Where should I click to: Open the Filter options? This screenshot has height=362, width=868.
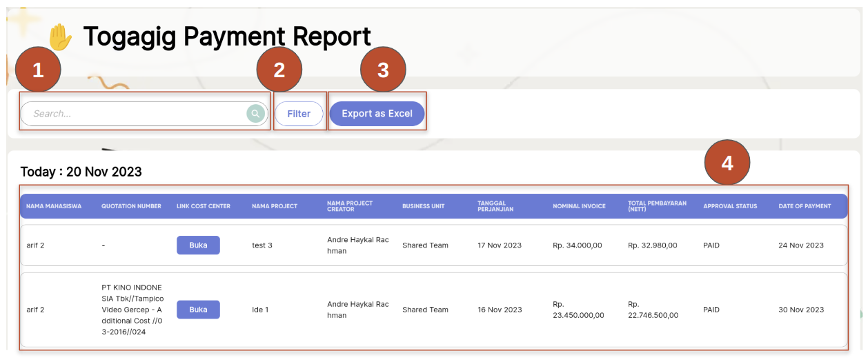[299, 114]
